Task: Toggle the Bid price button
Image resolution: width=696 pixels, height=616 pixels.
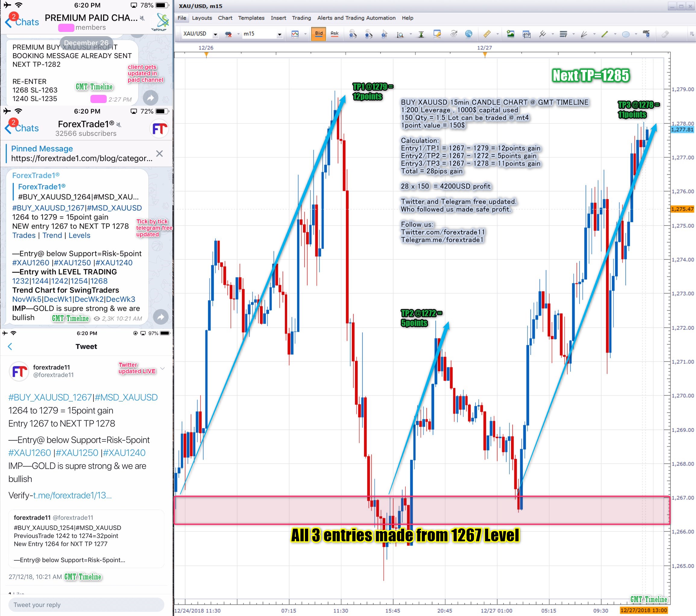Action: pyautogui.click(x=319, y=34)
